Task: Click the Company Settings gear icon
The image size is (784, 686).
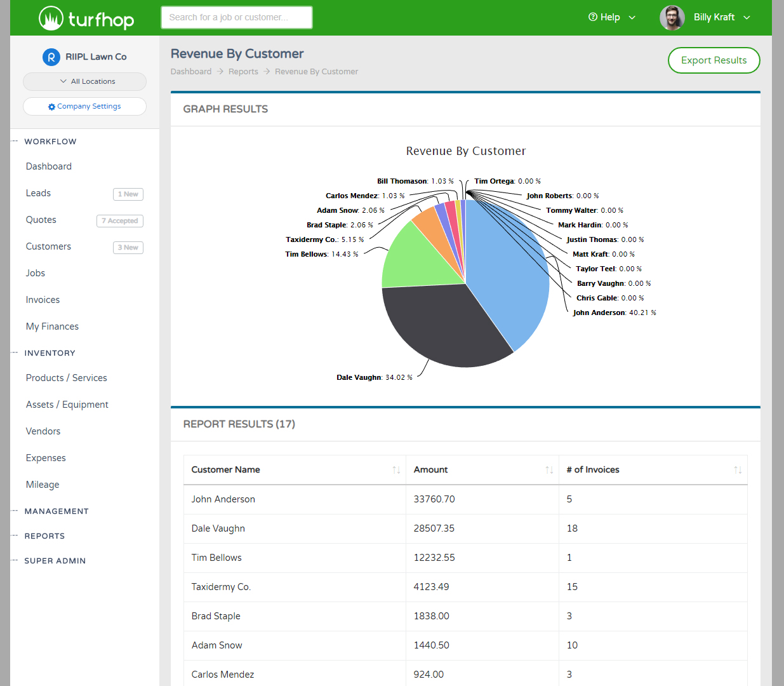Action: click(51, 107)
